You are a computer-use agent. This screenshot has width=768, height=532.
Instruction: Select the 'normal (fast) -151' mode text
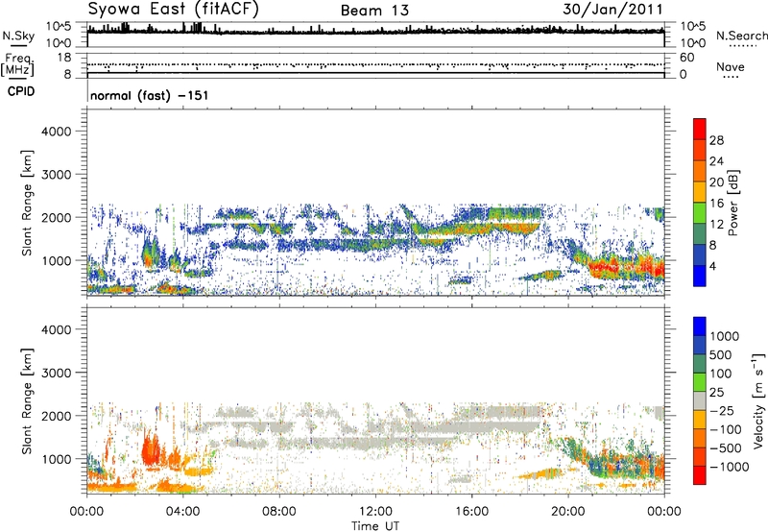tap(150, 95)
